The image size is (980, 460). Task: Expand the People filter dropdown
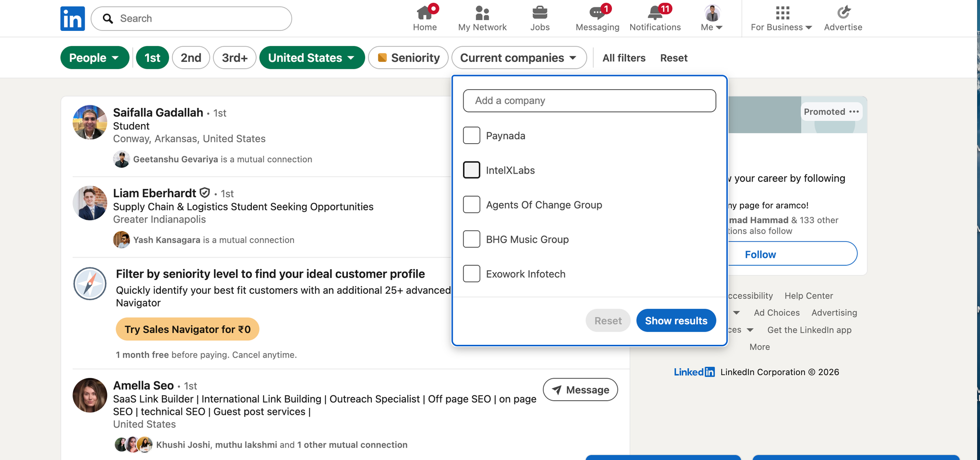click(95, 58)
